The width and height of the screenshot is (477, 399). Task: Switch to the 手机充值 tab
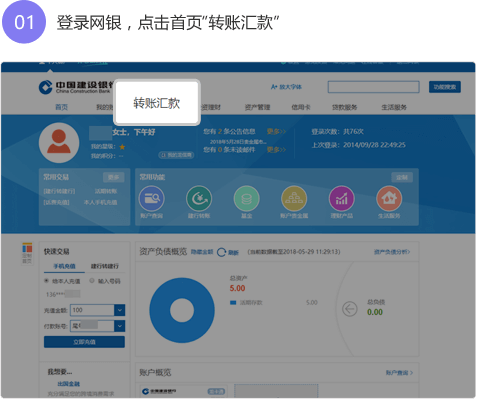(x=64, y=266)
